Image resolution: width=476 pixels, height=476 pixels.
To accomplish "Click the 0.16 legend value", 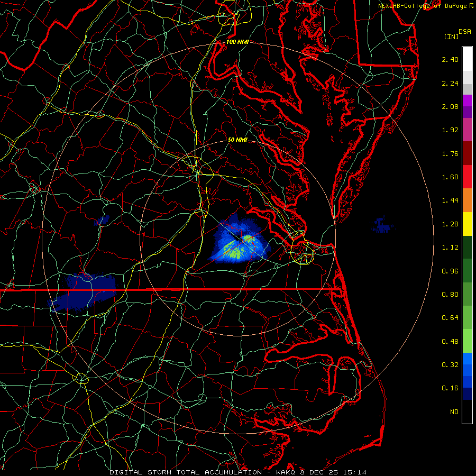I will click(450, 388).
